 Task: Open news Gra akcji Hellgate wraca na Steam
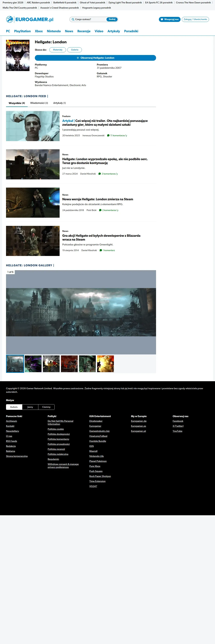pos(101,238)
